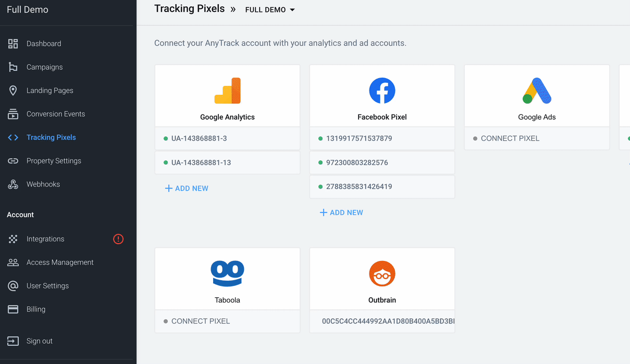Click the Google Ads card title
Viewport: 630px width, 364px height.
click(537, 117)
